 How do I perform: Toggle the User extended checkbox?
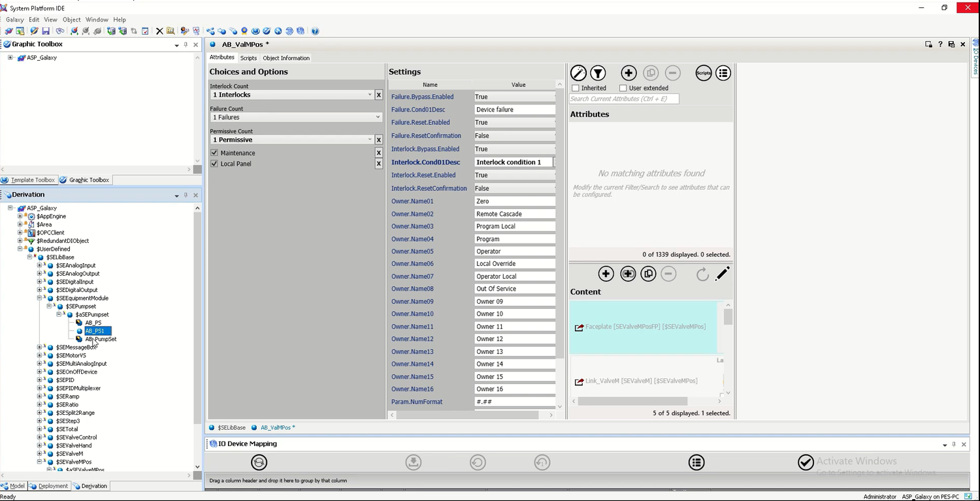pos(623,88)
